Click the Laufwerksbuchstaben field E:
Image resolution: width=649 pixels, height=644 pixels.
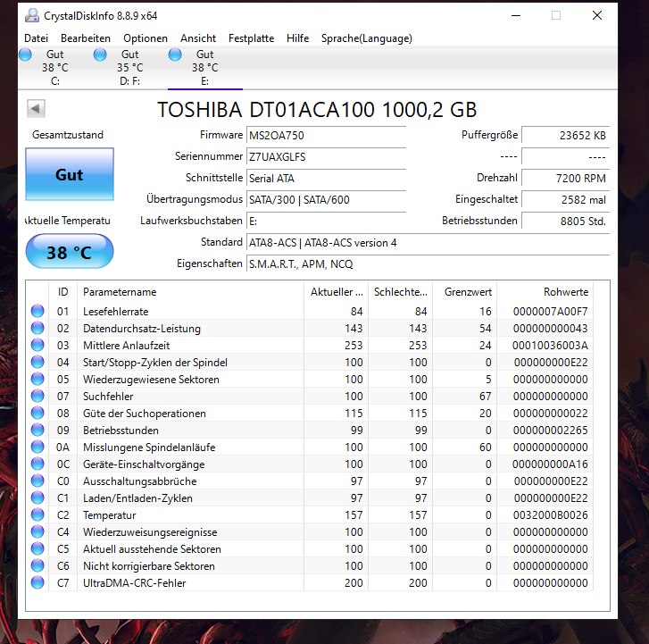[326, 222]
